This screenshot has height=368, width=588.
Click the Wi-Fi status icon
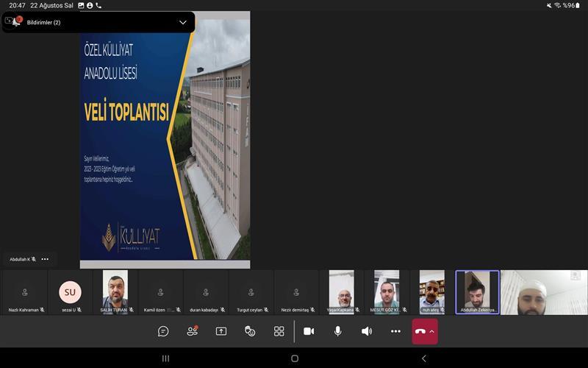pyautogui.click(x=557, y=5)
